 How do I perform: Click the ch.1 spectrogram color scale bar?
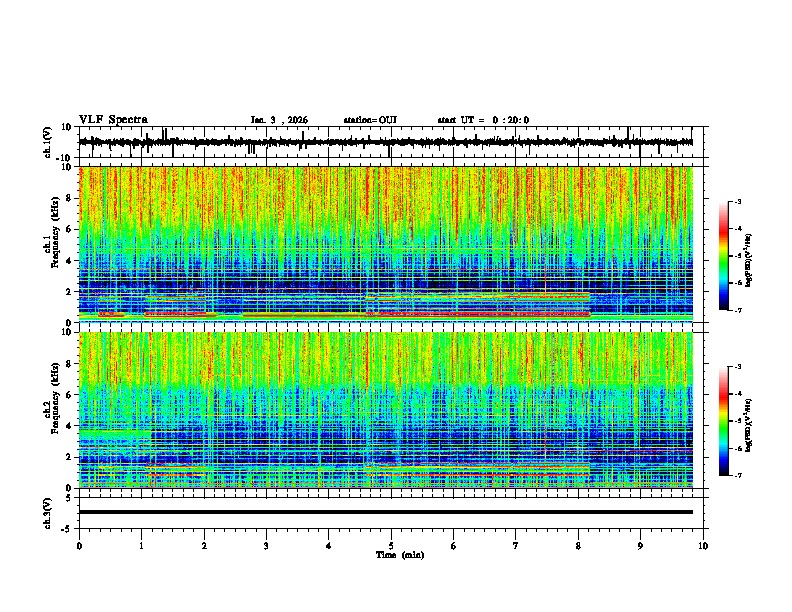coord(723,255)
